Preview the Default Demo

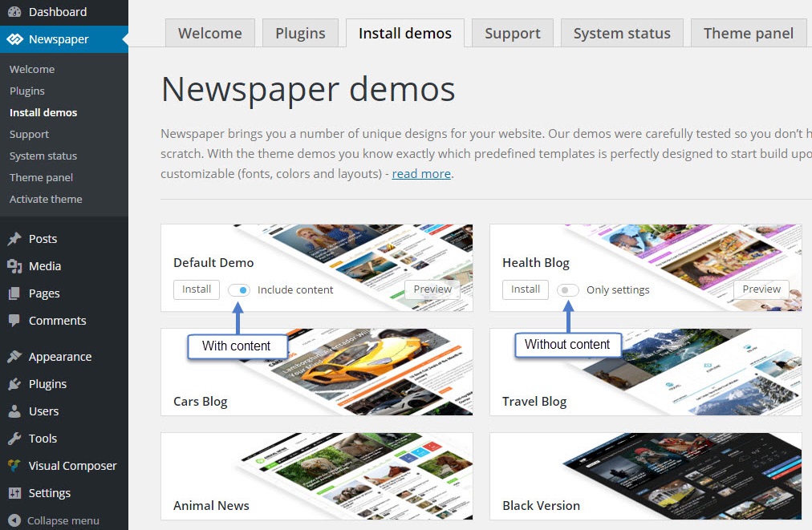pos(432,289)
